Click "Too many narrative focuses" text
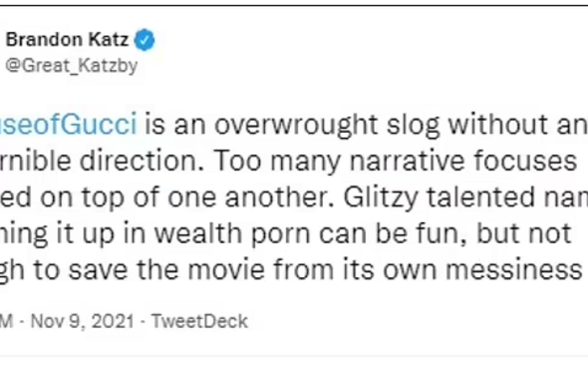The image size is (588, 372). tap(395, 162)
